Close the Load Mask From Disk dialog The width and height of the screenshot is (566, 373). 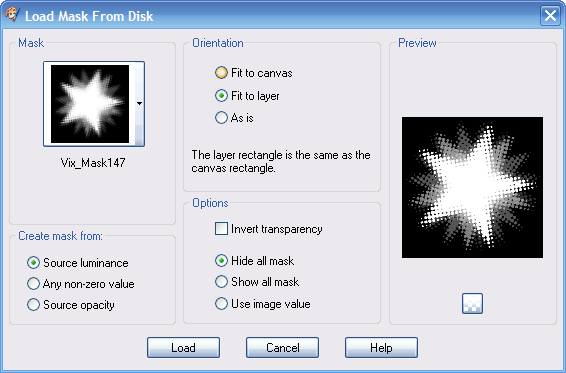pos(550,16)
